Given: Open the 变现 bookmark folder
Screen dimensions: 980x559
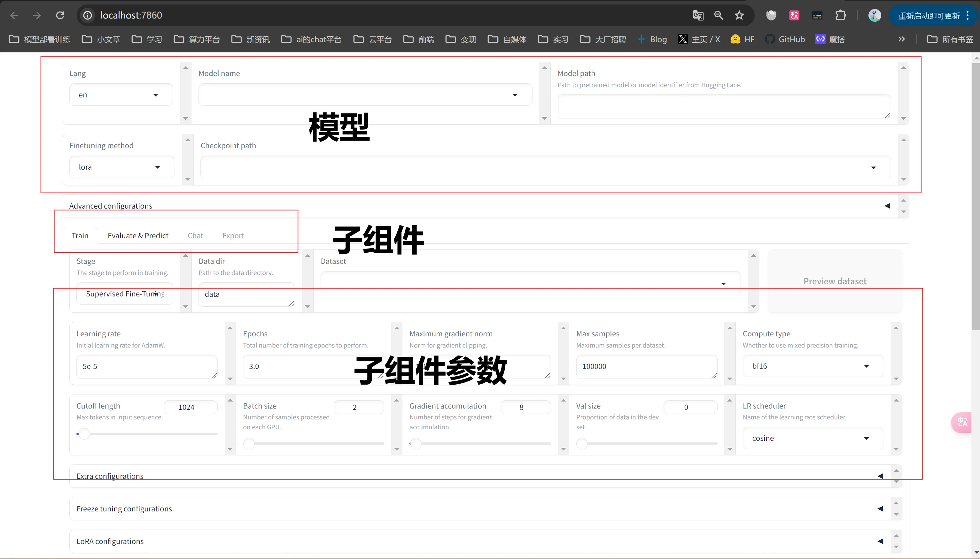Looking at the screenshot, I should 461,39.
